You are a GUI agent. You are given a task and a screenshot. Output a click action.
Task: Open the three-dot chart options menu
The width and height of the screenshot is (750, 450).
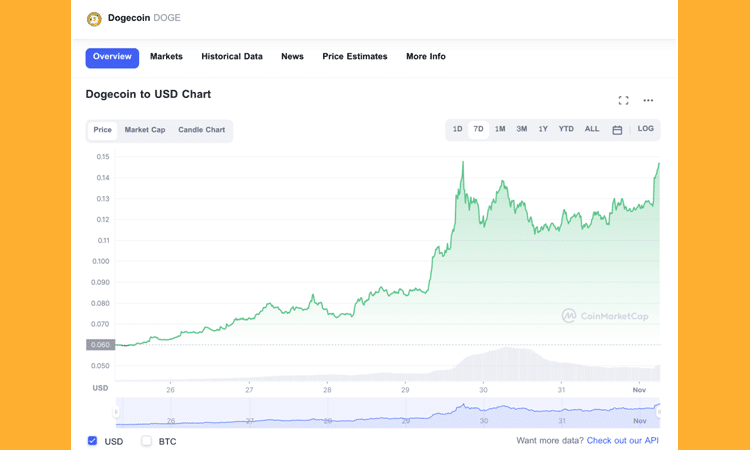coord(648,100)
